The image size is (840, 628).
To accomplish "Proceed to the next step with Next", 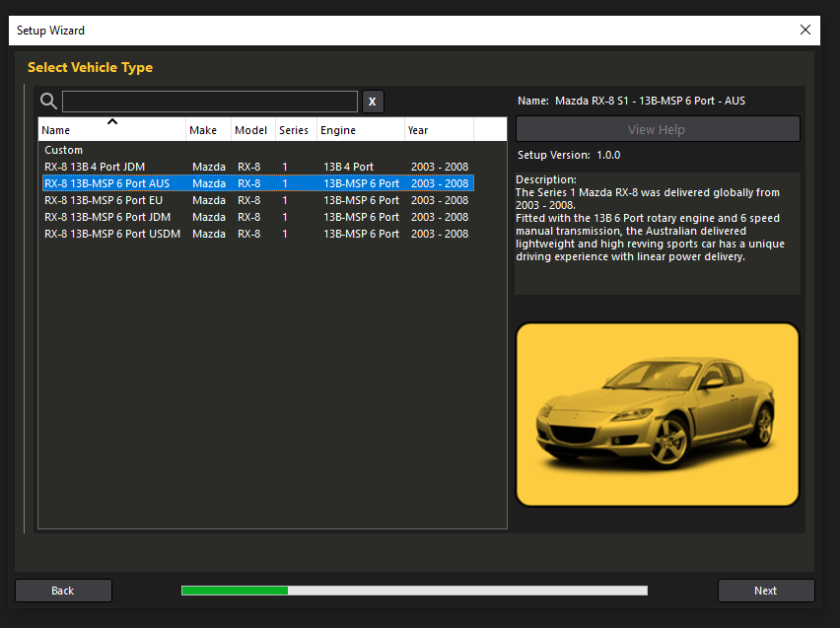I will (x=765, y=591).
